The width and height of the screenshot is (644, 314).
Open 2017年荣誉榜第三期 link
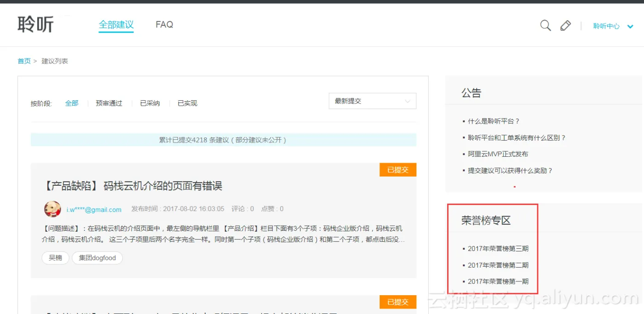[x=498, y=249]
